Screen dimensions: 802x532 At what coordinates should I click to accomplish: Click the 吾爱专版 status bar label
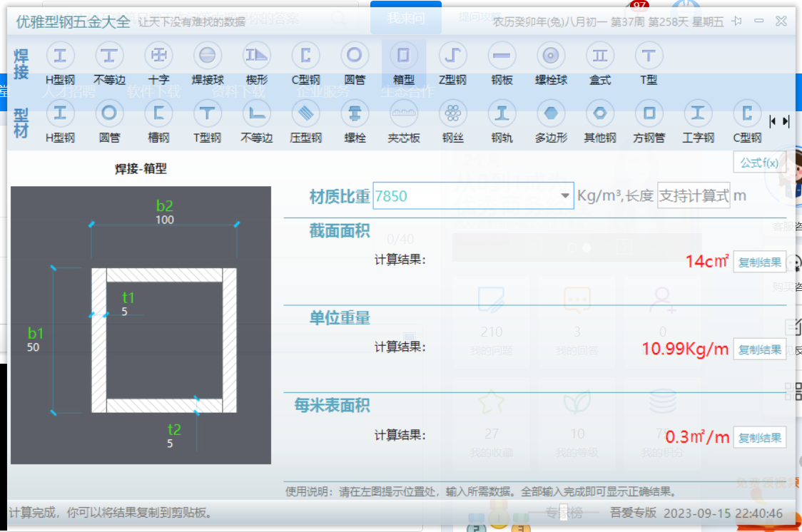click(633, 513)
